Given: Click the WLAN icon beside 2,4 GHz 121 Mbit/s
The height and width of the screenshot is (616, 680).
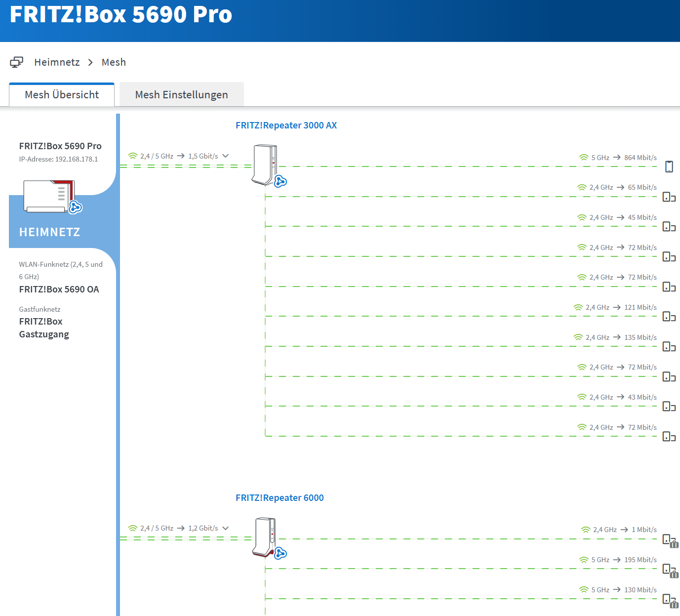Looking at the screenshot, I should (x=578, y=307).
